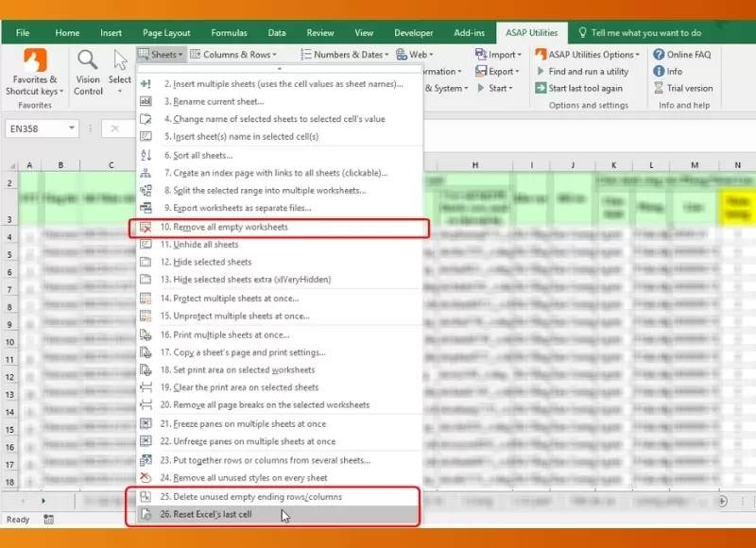The height and width of the screenshot is (548, 756).
Task: Click the Insert multiple sheets icon
Action: [146, 84]
